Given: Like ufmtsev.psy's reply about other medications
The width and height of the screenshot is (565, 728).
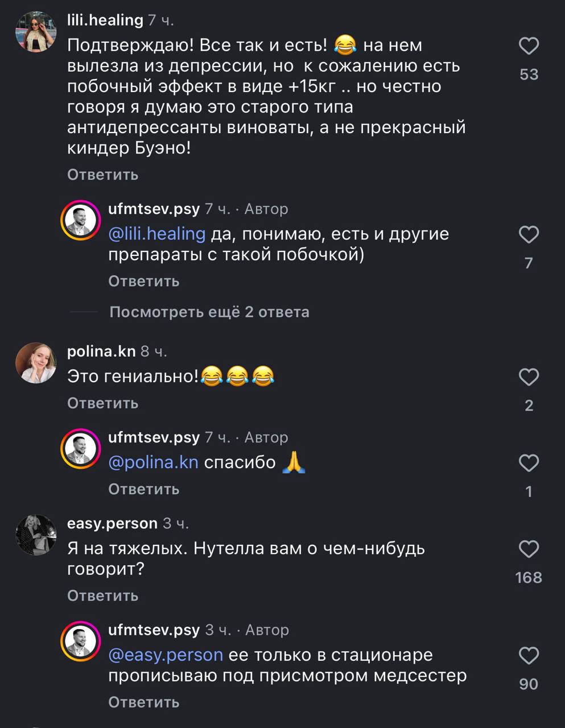Looking at the screenshot, I should click(x=529, y=234).
